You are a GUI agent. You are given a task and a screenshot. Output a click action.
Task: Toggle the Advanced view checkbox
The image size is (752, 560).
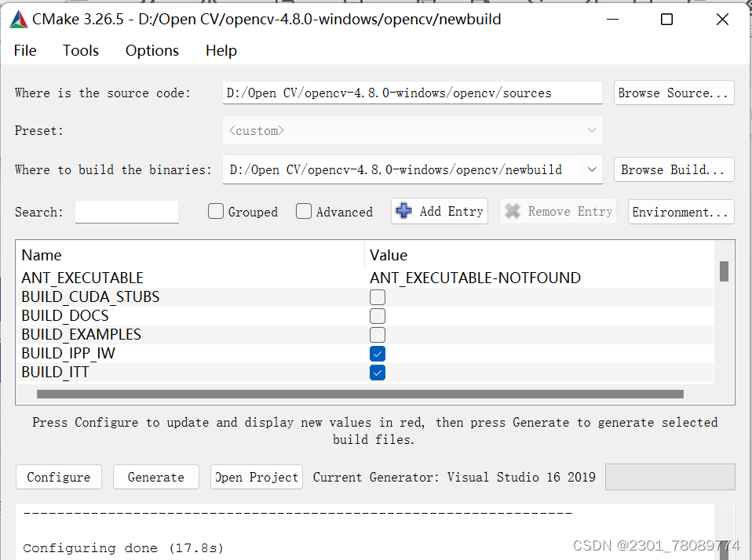(304, 211)
